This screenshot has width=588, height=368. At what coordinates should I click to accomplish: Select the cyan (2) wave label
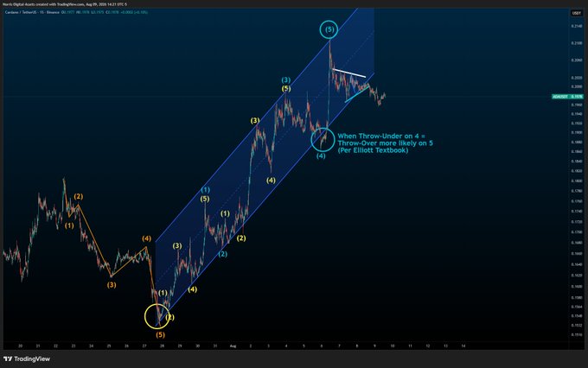[x=223, y=254]
